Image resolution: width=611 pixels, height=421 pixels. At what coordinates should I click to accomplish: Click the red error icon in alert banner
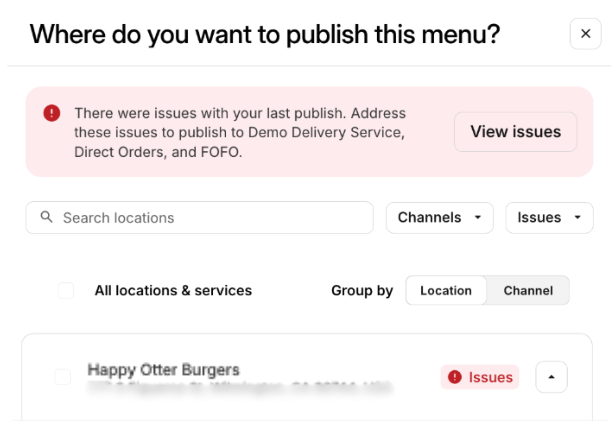tap(51, 114)
